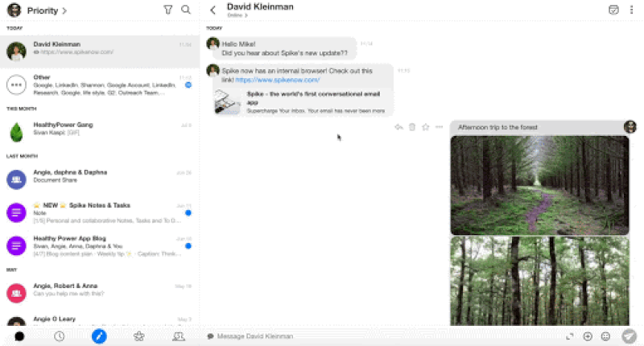Expand the Online status under David Kleinman
The height and width of the screenshot is (346, 644).
(237, 15)
